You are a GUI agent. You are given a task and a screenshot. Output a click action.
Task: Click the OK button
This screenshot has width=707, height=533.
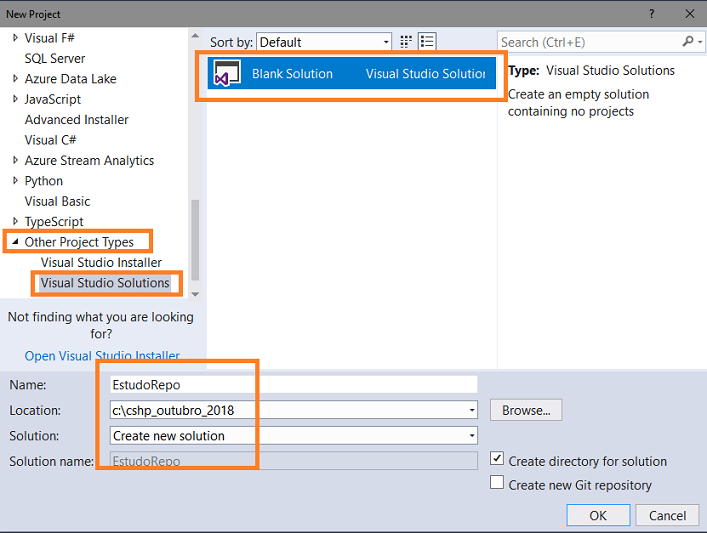tap(598, 515)
